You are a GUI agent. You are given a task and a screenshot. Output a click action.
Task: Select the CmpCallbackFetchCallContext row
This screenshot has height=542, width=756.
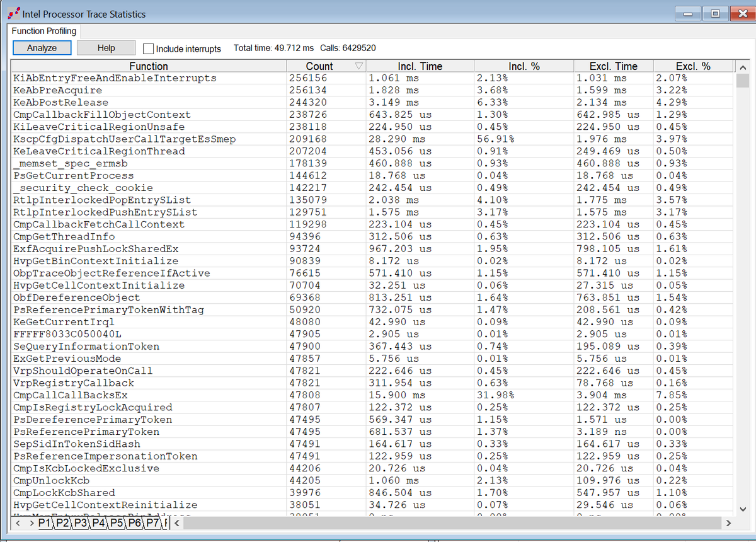[x=373, y=224]
